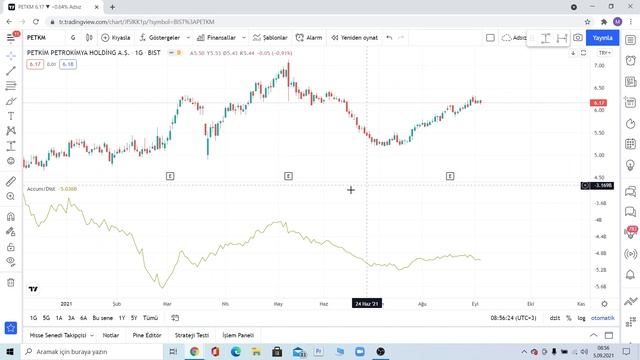
Task: Open the Fibonacci/gann tools group
Action: pyautogui.click(x=11, y=86)
